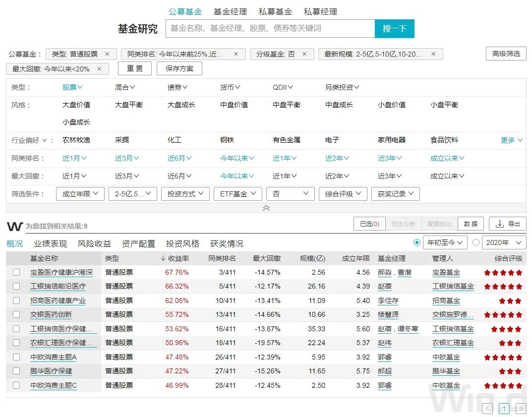Viewport: 532px width, 417px height.
Task: Check the box for 宝盈医疗健康沪港深
Action: point(16,272)
